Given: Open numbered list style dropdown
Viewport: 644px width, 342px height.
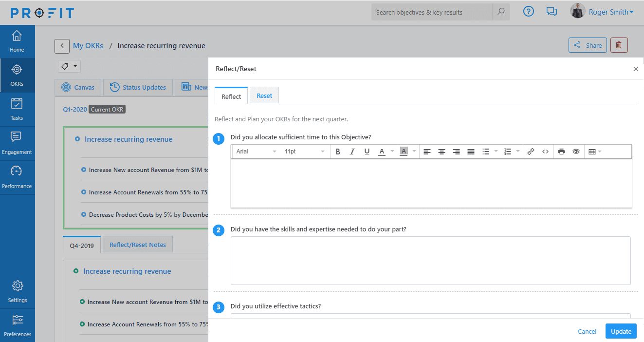Looking at the screenshot, I should (518, 152).
